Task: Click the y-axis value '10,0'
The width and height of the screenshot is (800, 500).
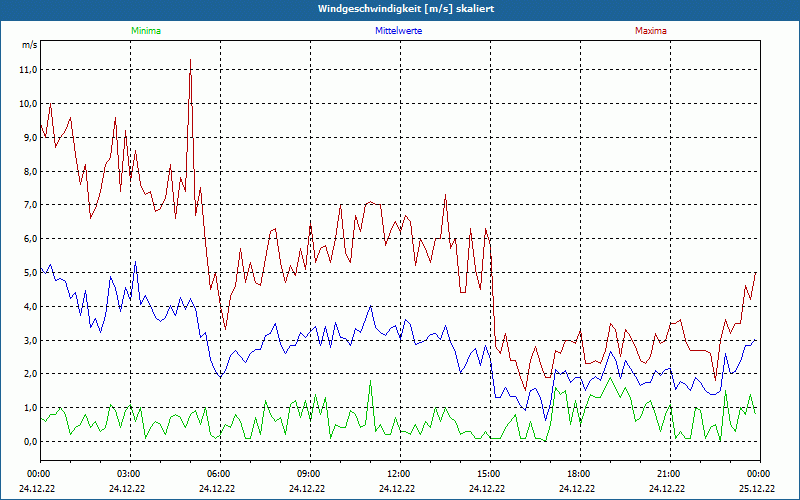Action: 29,104
